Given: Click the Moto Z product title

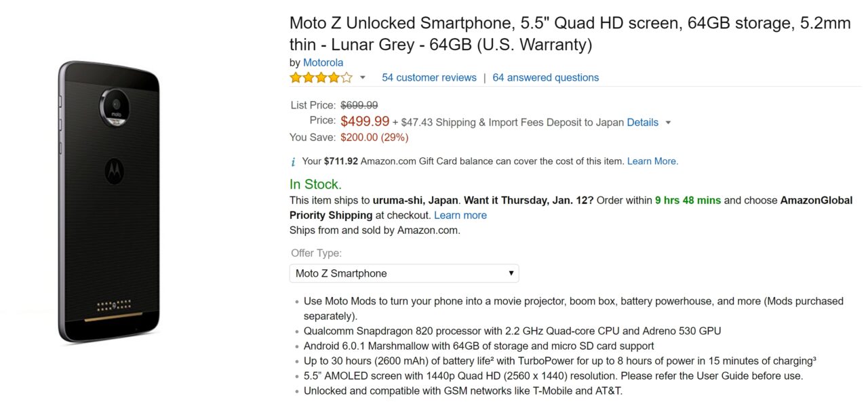Looking at the screenshot, I should pos(570,34).
